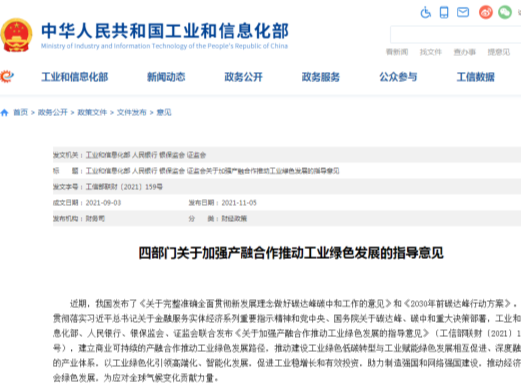Click the 发布机构 财务司 text
521x392 pixels.
pos(79,219)
